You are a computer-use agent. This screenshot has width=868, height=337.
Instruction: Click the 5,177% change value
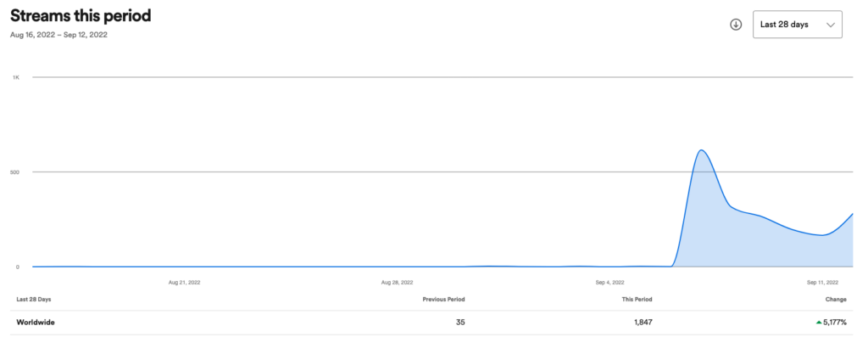(x=835, y=322)
